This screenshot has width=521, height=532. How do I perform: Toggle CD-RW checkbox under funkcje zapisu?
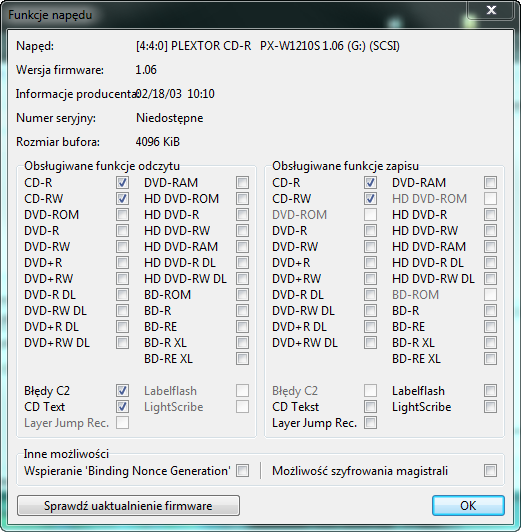pos(370,198)
